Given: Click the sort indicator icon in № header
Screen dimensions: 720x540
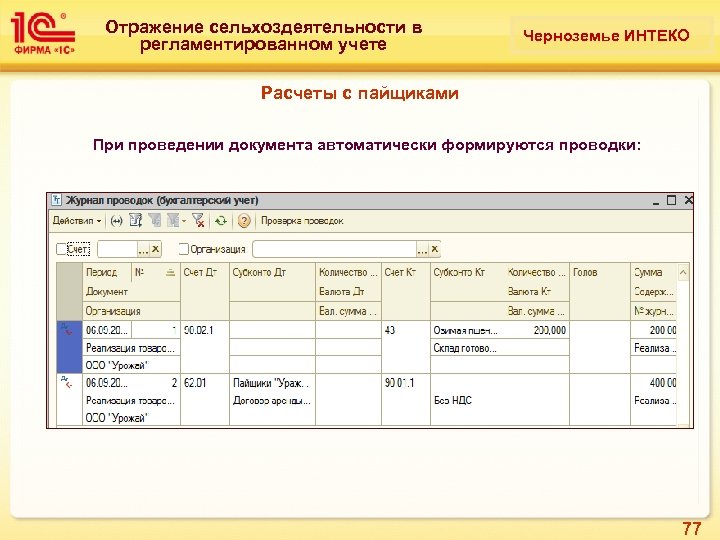Looking at the screenshot, I should [170, 272].
